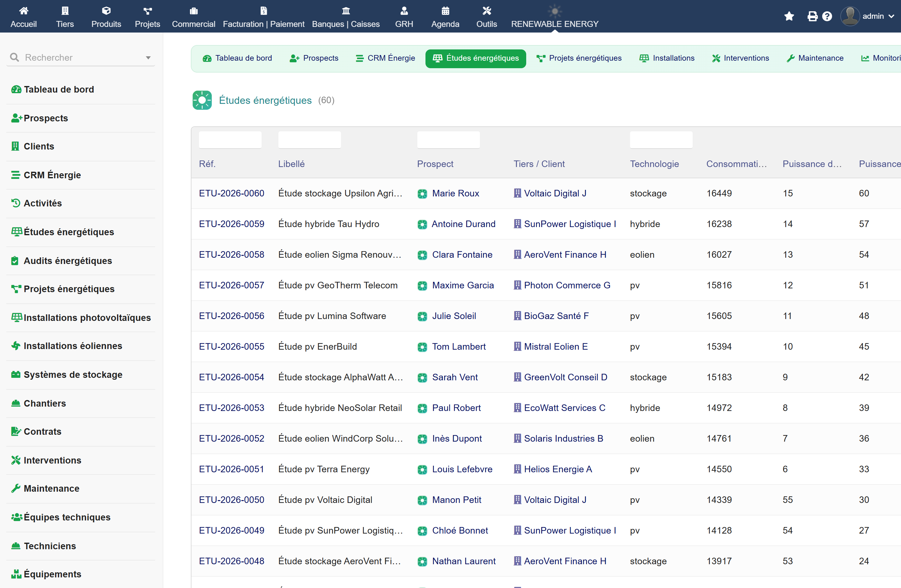Open client AeroVent Finance H for ETU-2026-0058
This screenshot has height=588, width=901.
click(565, 255)
